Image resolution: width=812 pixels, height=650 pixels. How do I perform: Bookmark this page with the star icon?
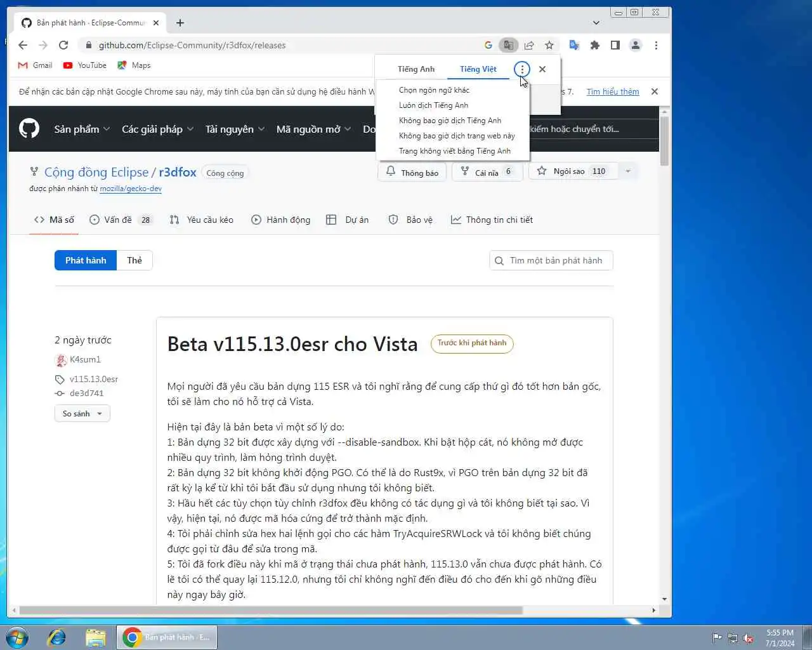click(x=549, y=45)
